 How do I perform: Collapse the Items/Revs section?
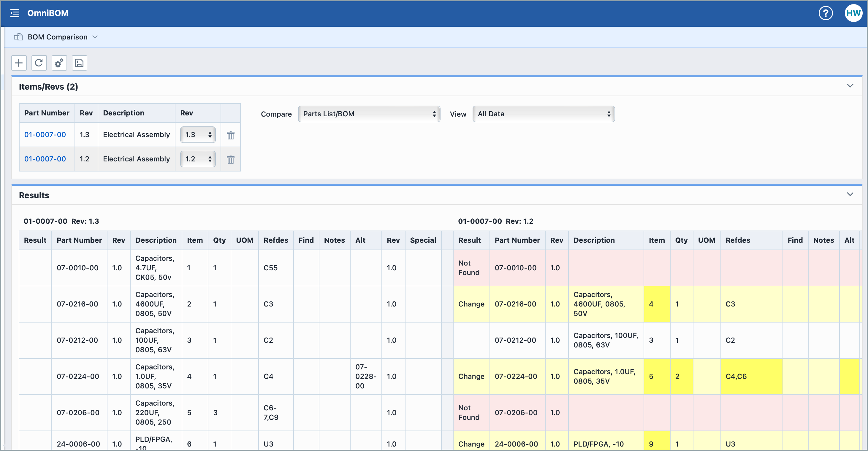point(850,85)
